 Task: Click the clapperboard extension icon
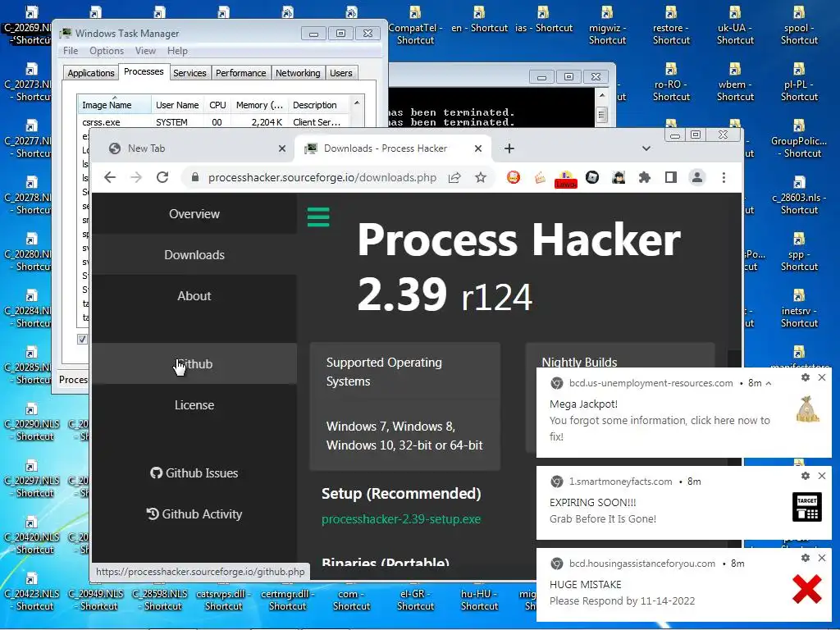(540, 177)
